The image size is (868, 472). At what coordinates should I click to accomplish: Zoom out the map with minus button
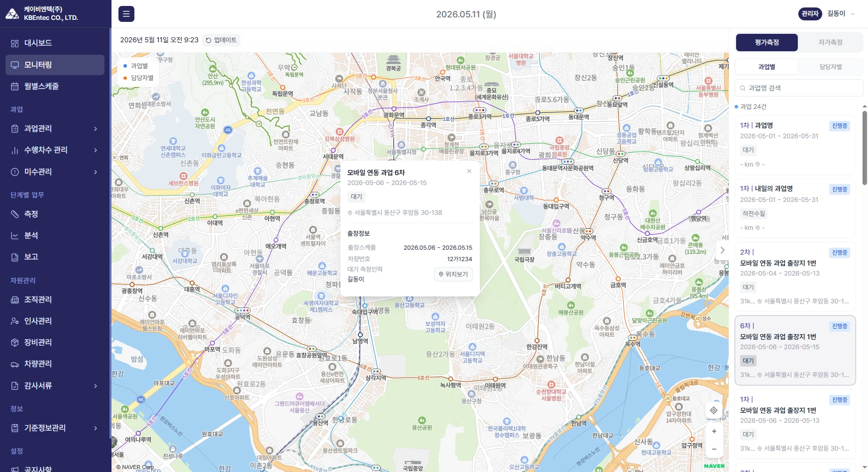click(714, 449)
